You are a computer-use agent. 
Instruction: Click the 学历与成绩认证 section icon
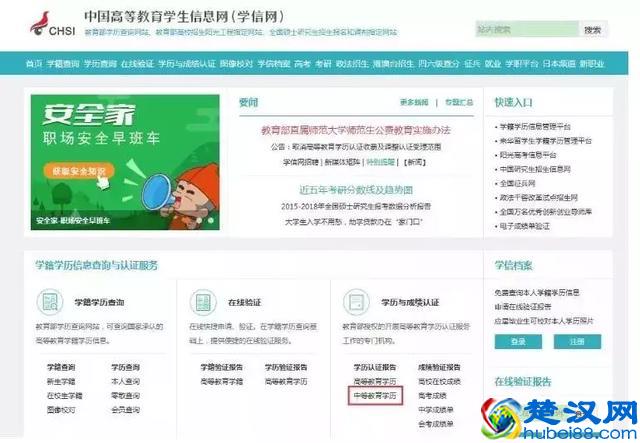356,302
